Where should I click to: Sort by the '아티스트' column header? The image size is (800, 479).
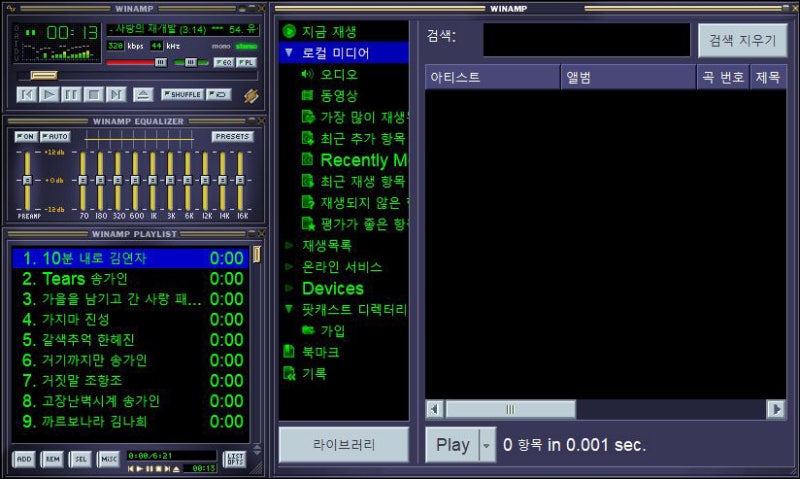(493, 78)
